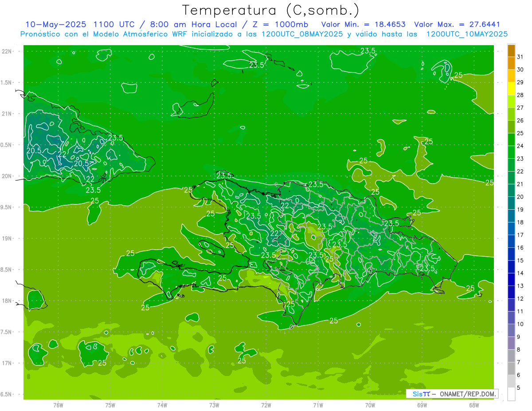Click the legend swatch between 30 and 31
Screen dimensions: 532x411
(511, 63)
